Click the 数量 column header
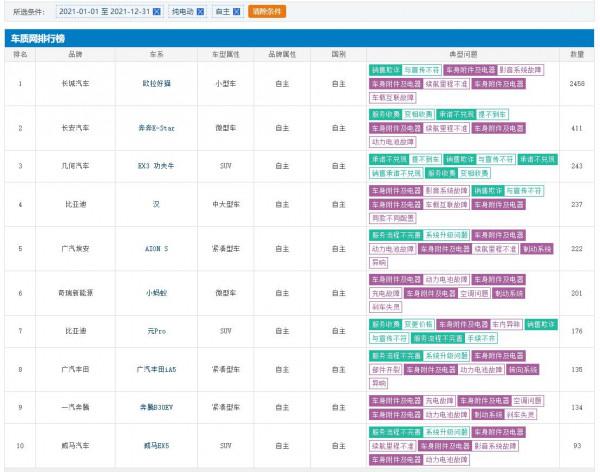This screenshot has width=600, height=472. 577,52
